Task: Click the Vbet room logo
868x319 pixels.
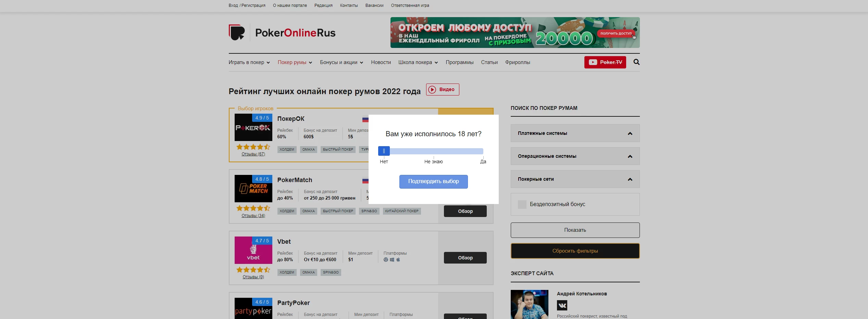Action: (x=253, y=250)
